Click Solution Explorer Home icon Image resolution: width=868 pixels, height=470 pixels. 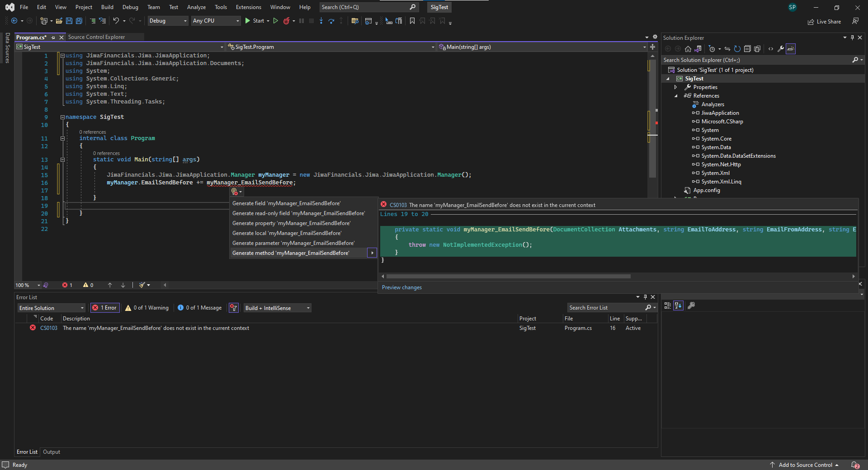click(x=688, y=49)
